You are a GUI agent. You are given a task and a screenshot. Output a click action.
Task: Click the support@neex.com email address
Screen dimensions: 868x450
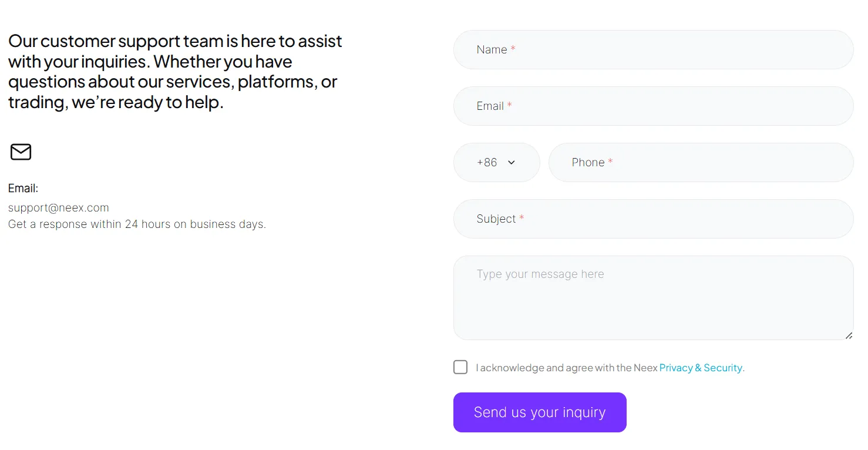pos(59,207)
